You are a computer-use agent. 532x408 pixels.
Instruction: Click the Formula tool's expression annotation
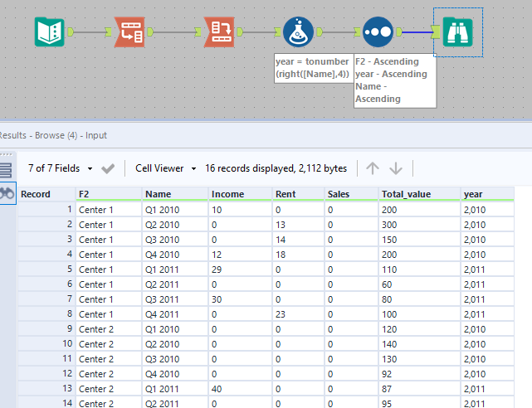(x=312, y=68)
